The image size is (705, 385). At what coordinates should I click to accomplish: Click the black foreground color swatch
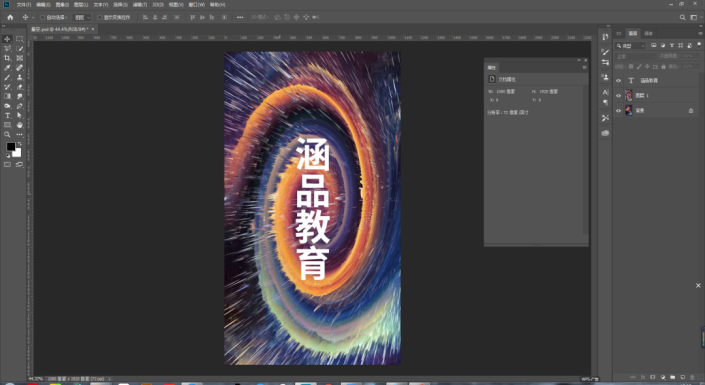[x=11, y=147]
